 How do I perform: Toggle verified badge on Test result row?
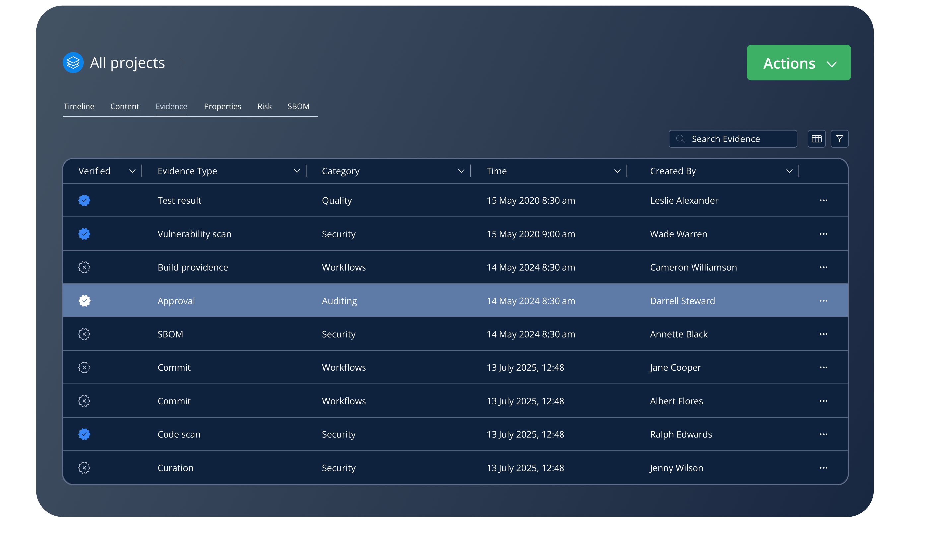tap(84, 200)
